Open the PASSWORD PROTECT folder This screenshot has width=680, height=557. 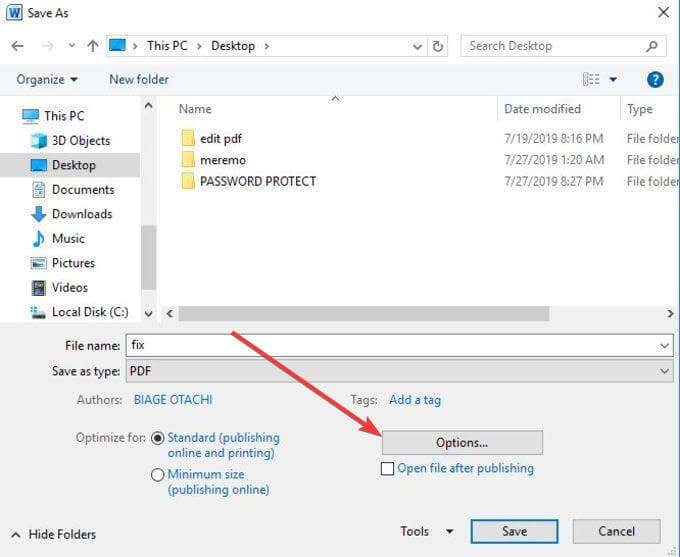257,182
